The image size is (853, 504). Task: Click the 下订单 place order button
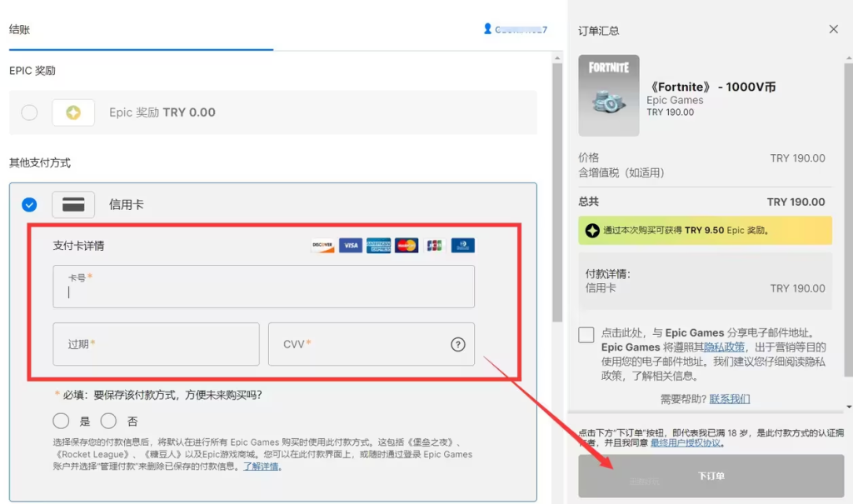point(711,477)
